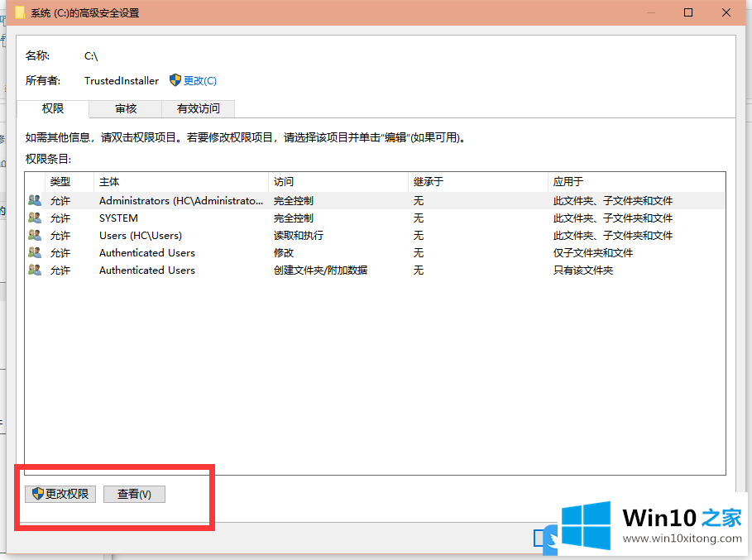Viewport: 752px width, 560px height.
Task: Click the user group icon in Users (HC\Users) row
Action: click(x=35, y=235)
